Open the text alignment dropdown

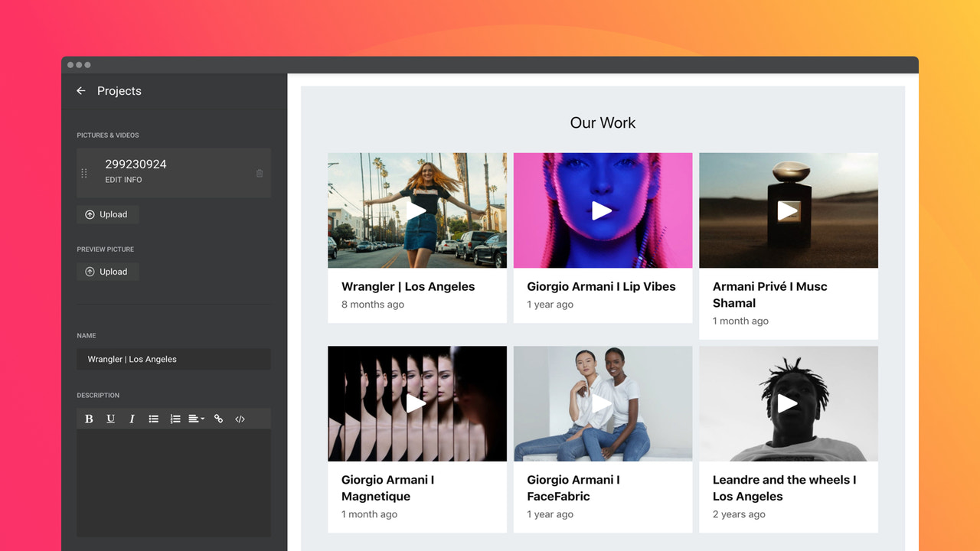[x=195, y=419]
